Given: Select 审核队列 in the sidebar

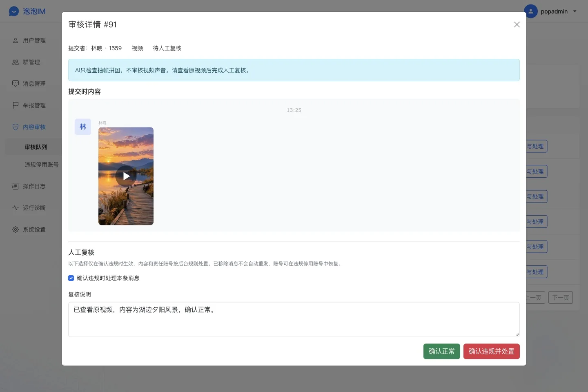Looking at the screenshot, I should coord(36,147).
